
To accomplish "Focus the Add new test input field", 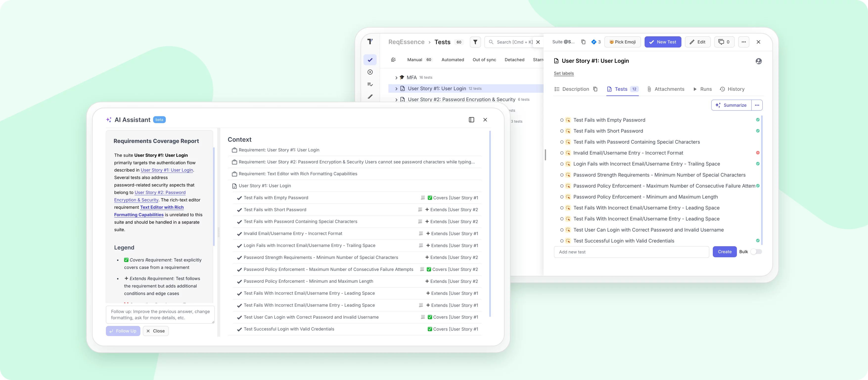I will [x=631, y=252].
